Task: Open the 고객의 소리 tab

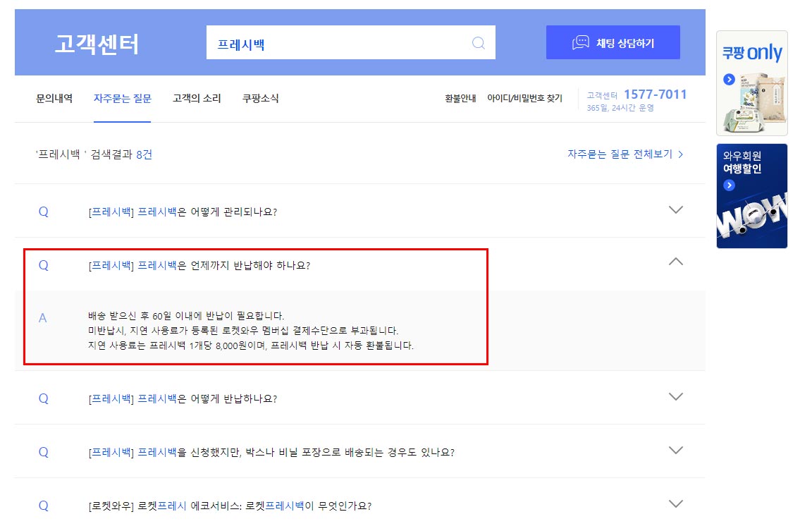Action: click(x=197, y=99)
